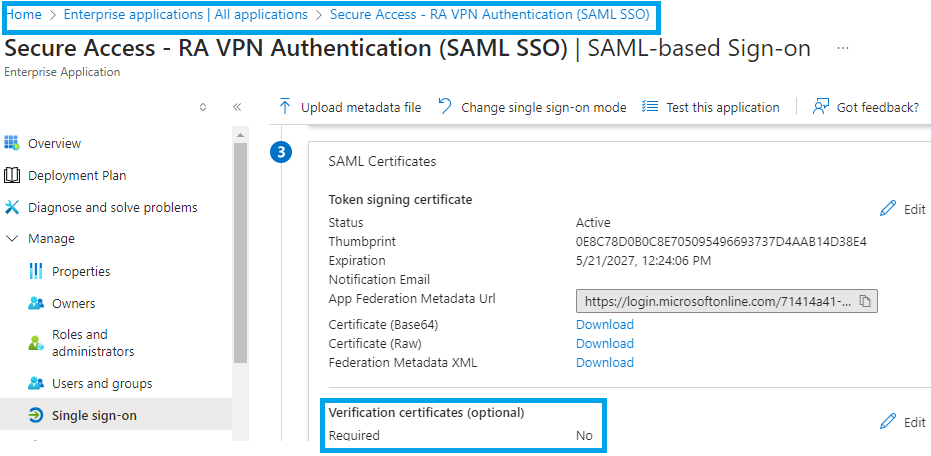931x456 pixels.
Task: Click Got feedback? label
Action: click(x=878, y=107)
